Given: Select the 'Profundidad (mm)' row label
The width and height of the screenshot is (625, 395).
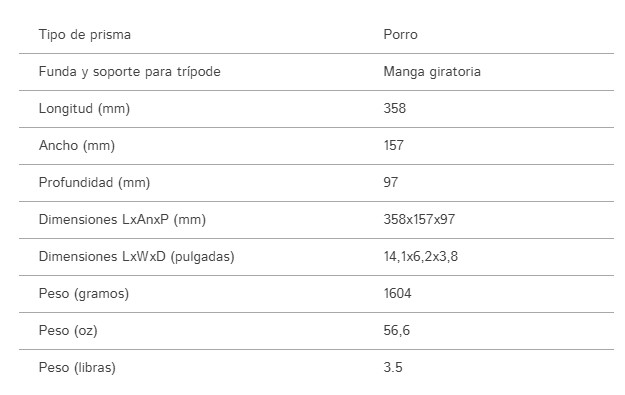Looking at the screenshot, I should coord(94,183).
